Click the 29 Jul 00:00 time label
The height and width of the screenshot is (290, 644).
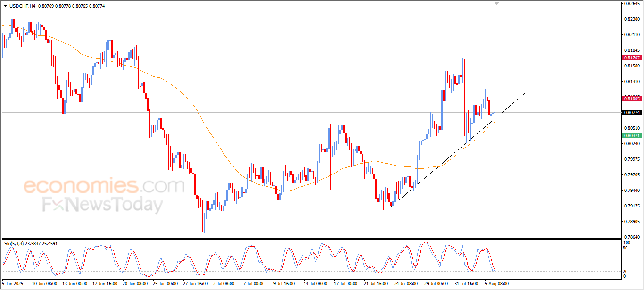tap(437, 284)
